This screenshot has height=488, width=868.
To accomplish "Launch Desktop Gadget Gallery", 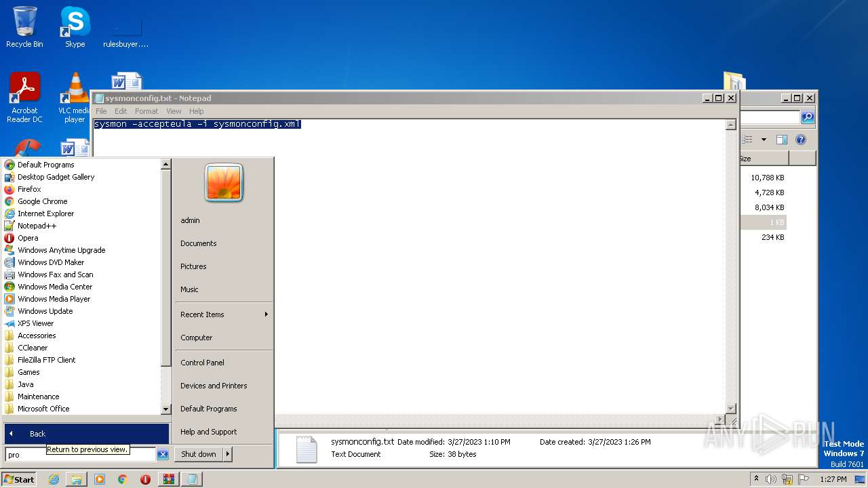I will pyautogui.click(x=81, y=177).
